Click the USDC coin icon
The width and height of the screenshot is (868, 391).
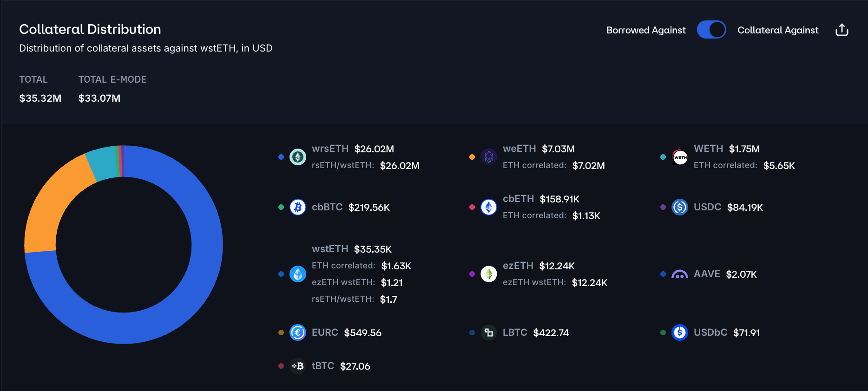[680, 207]
